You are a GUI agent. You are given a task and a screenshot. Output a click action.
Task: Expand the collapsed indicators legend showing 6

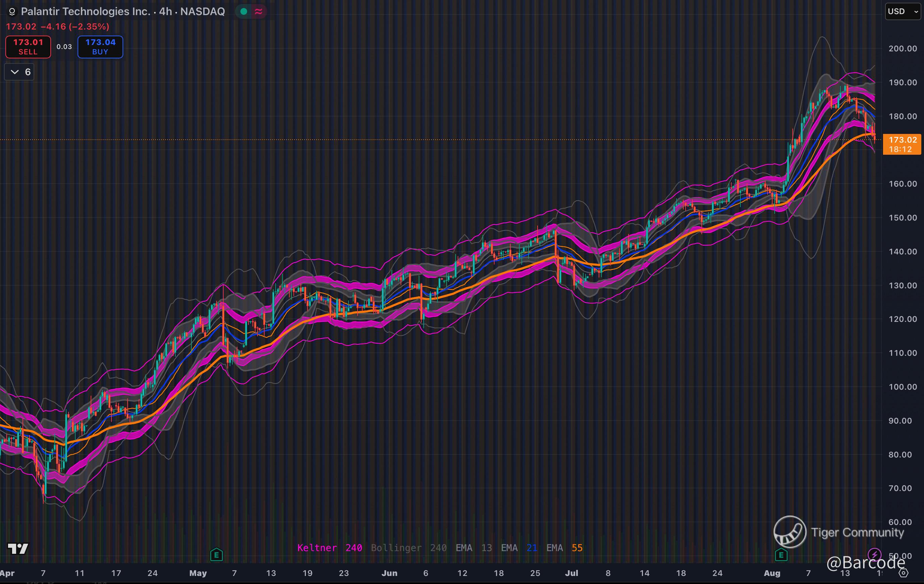coord(19,72)
